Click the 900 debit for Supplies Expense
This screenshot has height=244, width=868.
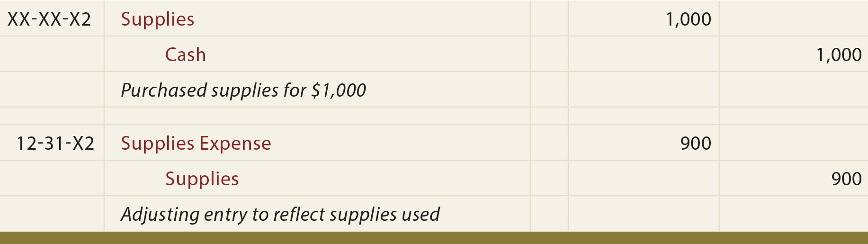click(x=696, y=144)
